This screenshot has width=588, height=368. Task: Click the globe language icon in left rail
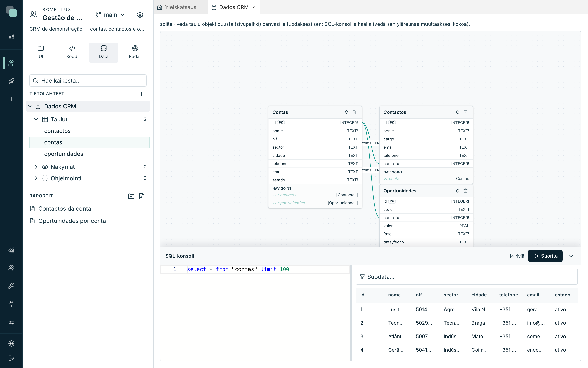[x=11, y=343]
